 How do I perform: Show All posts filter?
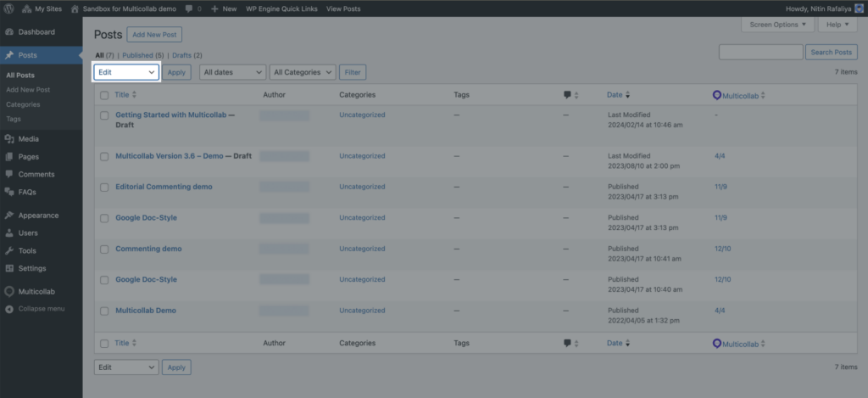pyautogui.click(x=100, y=55)
